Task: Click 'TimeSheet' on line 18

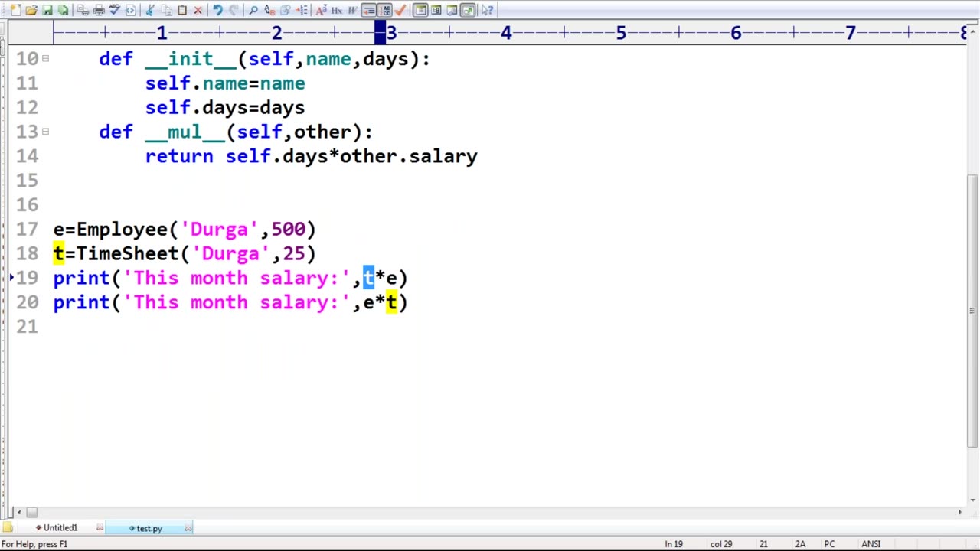Action: [x=127, y=253]
